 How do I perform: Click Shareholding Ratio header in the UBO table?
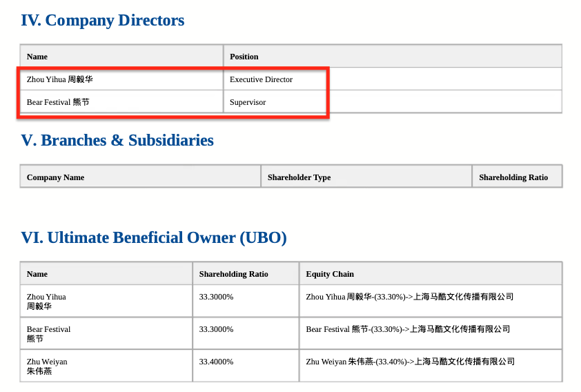pos(233,274)
